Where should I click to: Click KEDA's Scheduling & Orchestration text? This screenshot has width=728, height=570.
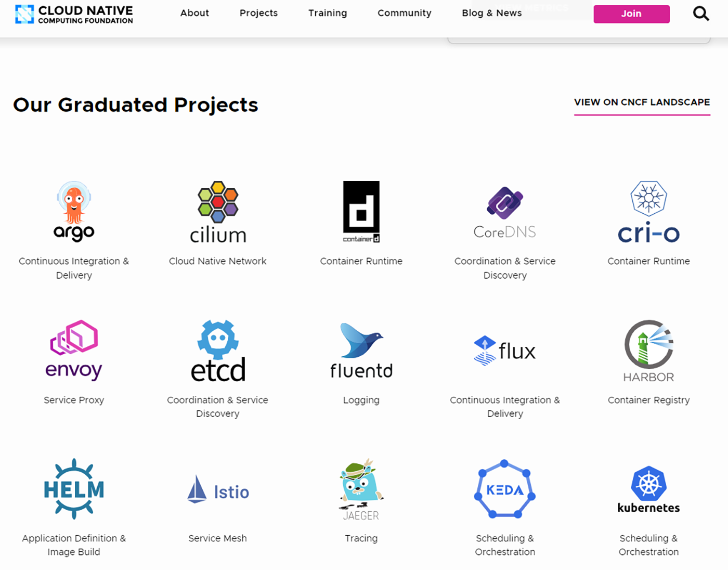point(505,545)
